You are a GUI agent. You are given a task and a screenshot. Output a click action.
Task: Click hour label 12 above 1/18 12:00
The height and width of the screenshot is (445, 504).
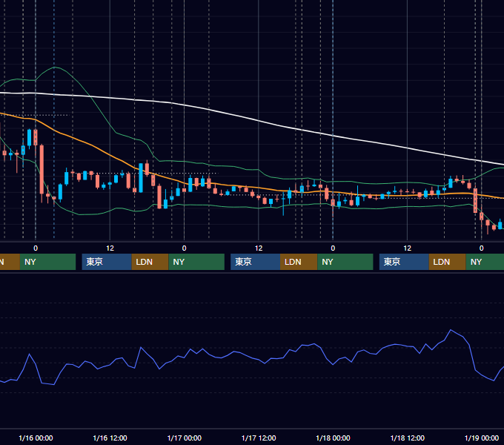407,248
